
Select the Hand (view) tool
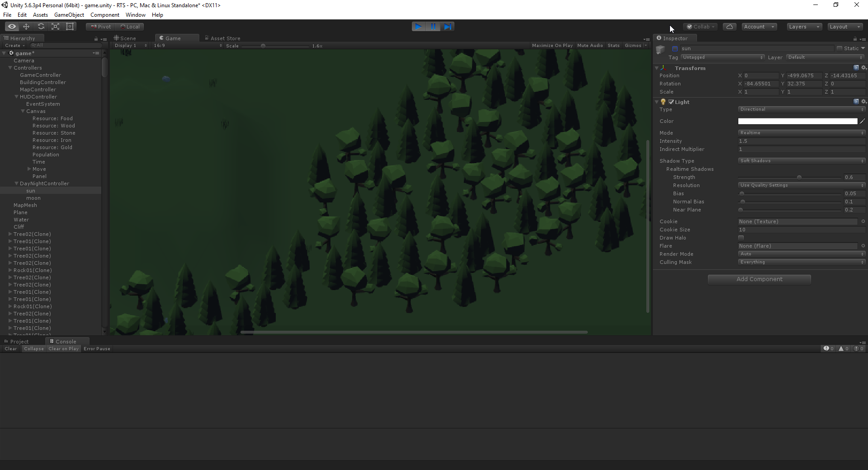click(12, 27)
